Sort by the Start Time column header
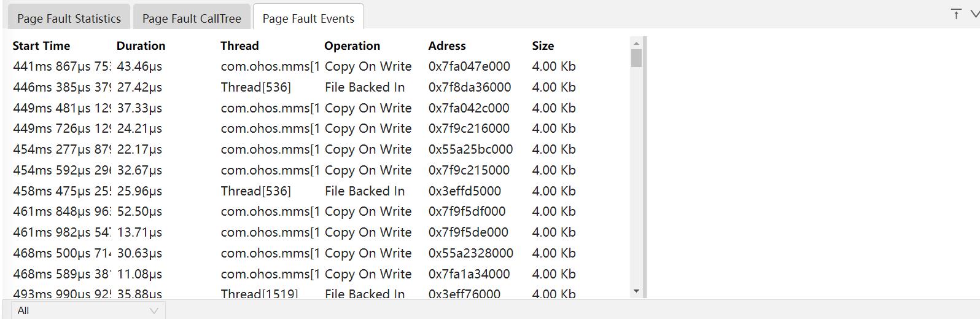The width and height of the screenshot is (980, 319). click(41, 45)
